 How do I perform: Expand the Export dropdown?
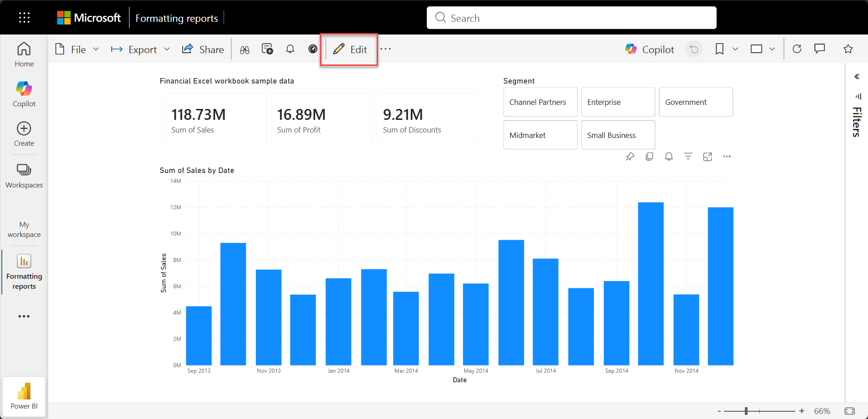[140, 49]
